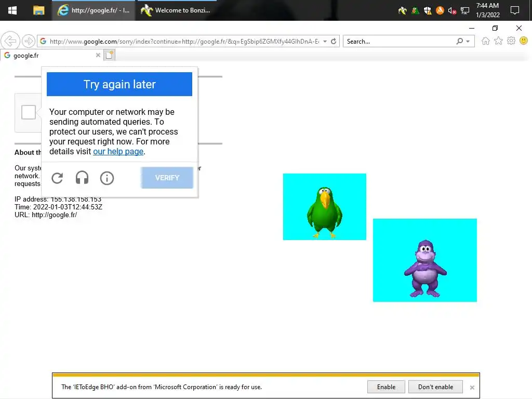This screenshot has width=532, height=399.
Task: Open the network tray icon
Action: pos(465,11)
